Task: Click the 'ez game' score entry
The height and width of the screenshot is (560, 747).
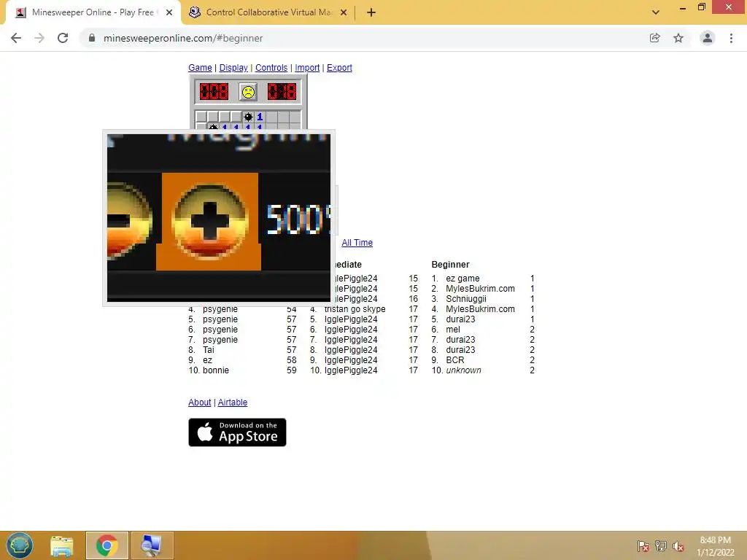Action: [462, 278]
